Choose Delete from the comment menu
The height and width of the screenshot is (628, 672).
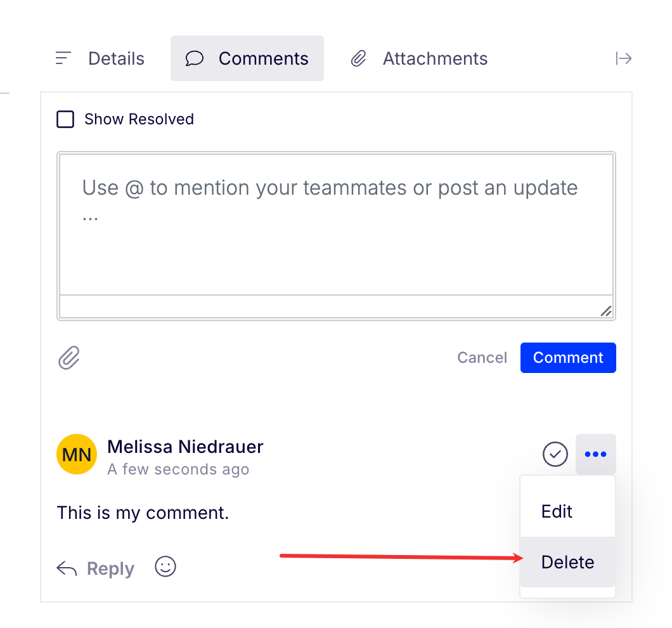(x=567, y=562)
